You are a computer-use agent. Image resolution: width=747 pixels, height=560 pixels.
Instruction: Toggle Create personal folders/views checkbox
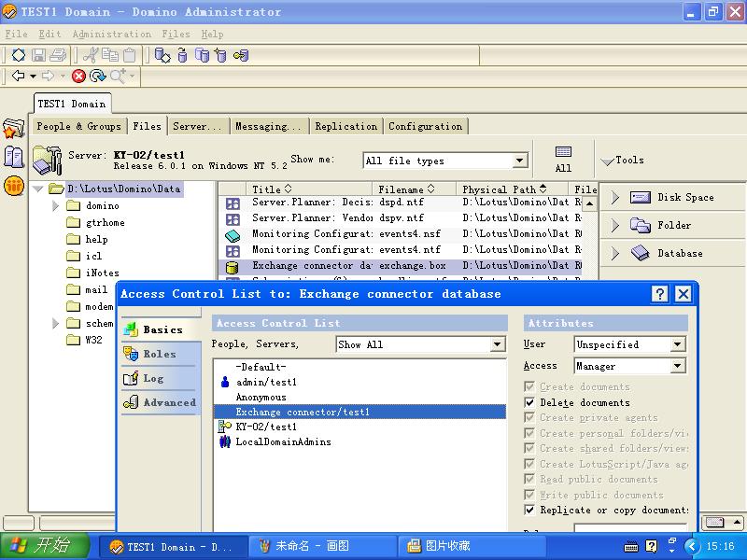click(529, 433)
